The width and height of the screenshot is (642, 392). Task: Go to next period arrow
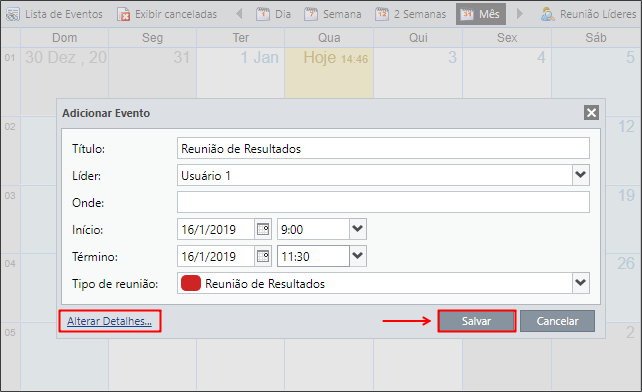click(520, 14)
